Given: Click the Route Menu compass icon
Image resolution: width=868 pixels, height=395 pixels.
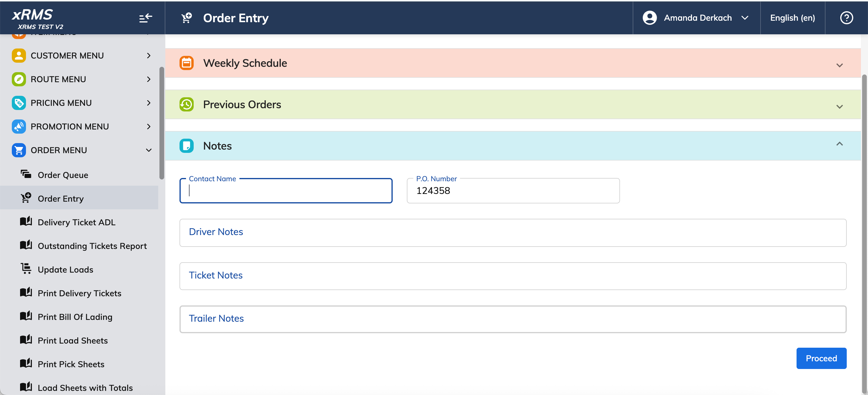Looking at the screenshot, I should click(x=19, y=79).
